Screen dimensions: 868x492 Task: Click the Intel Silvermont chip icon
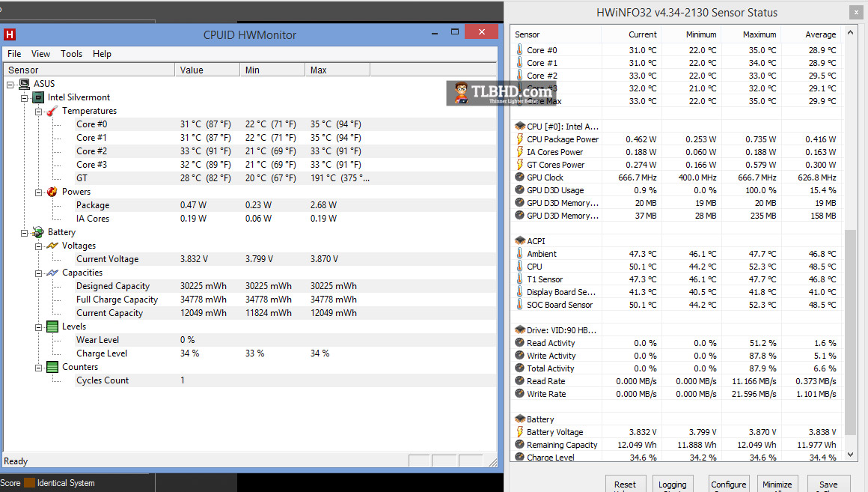38,97
